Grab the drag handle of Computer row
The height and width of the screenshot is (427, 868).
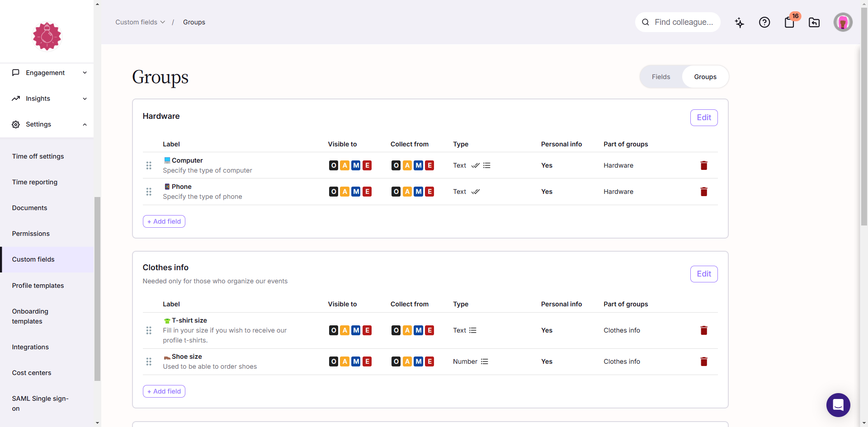point(149,165)
